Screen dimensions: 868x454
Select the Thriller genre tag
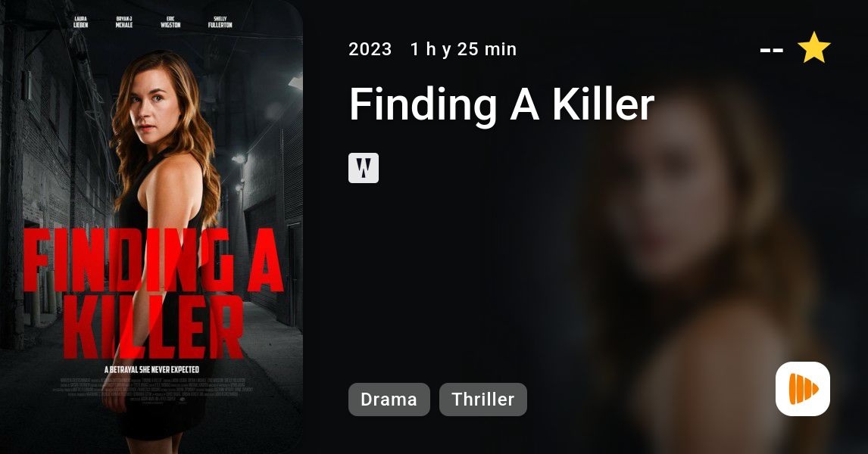click(x=482, y=400)
